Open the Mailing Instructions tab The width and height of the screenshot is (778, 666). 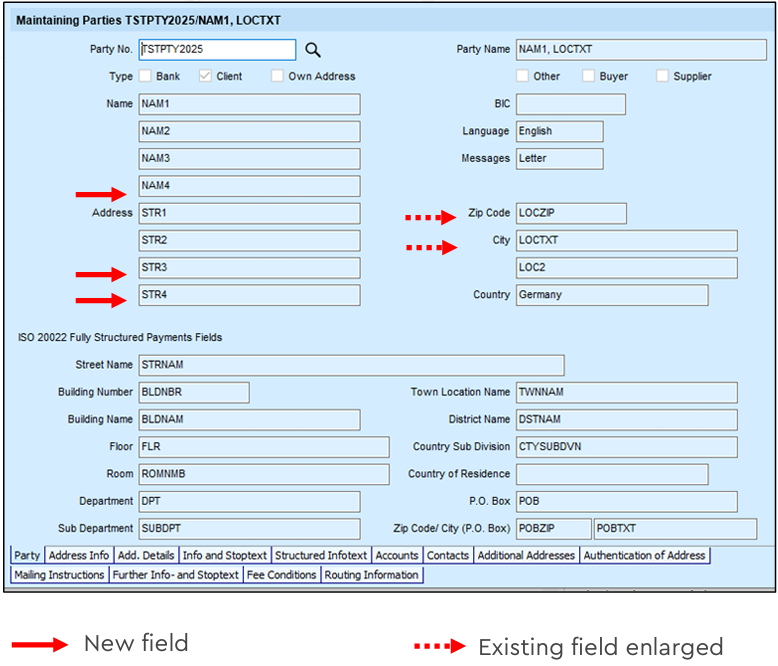click(59, 575)
